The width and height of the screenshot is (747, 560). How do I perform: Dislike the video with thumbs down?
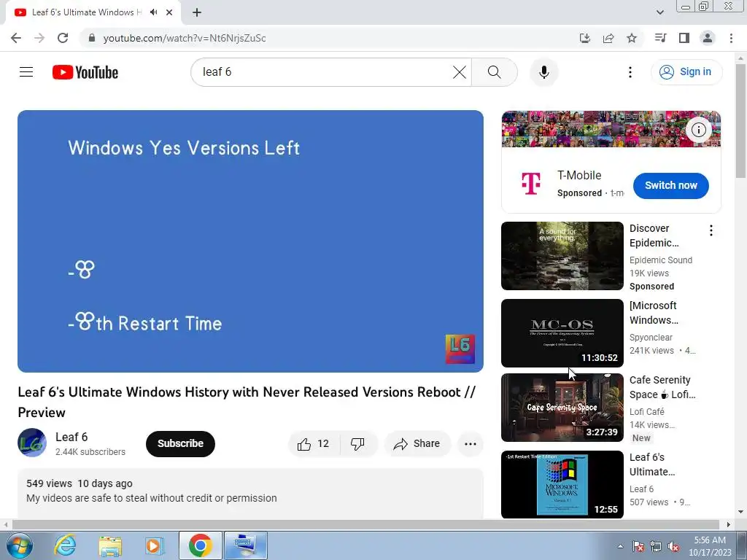click(357, 444)
